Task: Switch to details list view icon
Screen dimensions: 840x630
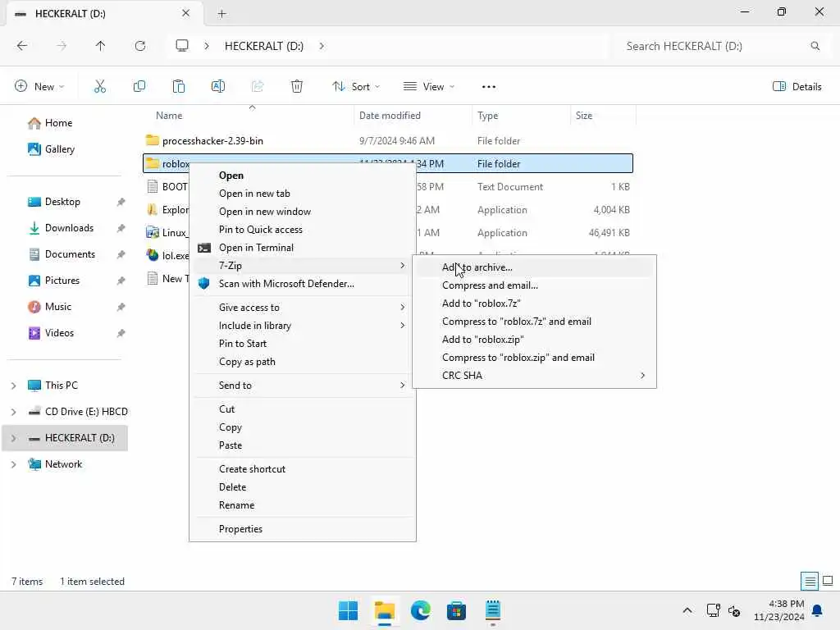Action: click(x=810, y=581)
